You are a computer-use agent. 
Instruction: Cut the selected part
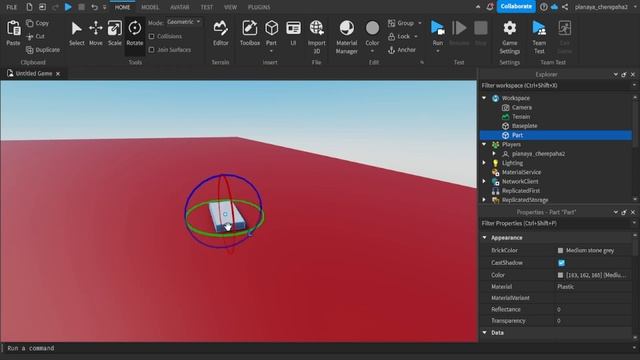[35, 36]
